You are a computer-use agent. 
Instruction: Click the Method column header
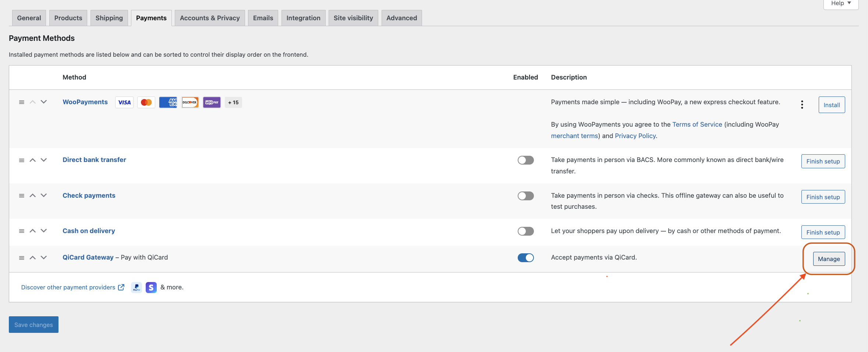point(74,77)
